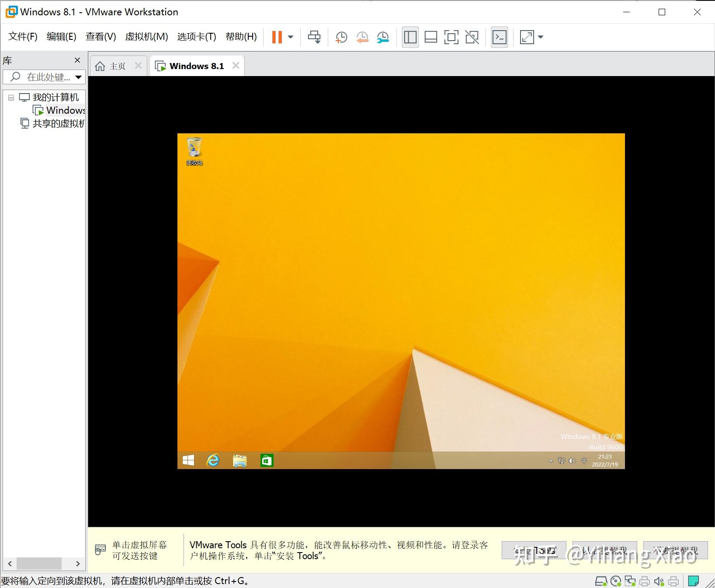This screenshot has height=588, width=715.
Task: Open File Explorer in guest taskbar
Action: [240, 460]
